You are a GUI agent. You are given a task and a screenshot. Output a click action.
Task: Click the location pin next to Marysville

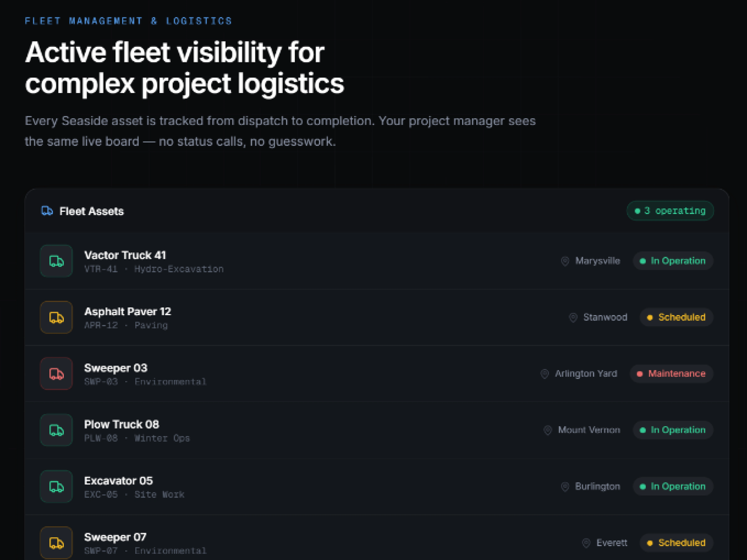tap(565, 261)
